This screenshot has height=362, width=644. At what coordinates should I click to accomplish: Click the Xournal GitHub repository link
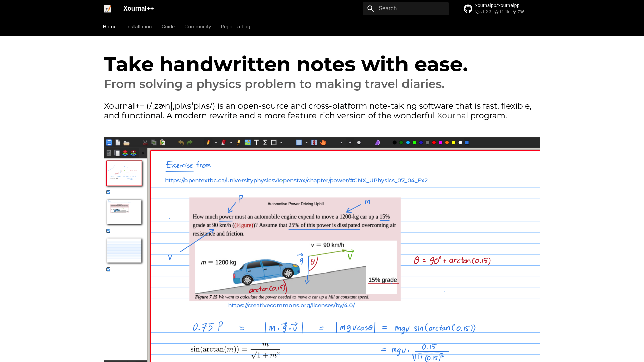pyautogui.click(x=497, y=5)
